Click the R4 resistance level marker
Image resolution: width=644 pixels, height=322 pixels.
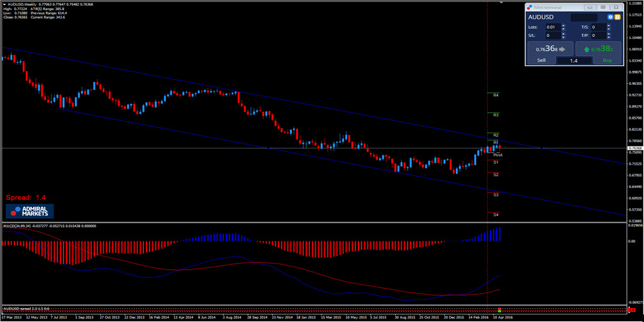coord(496,95)
